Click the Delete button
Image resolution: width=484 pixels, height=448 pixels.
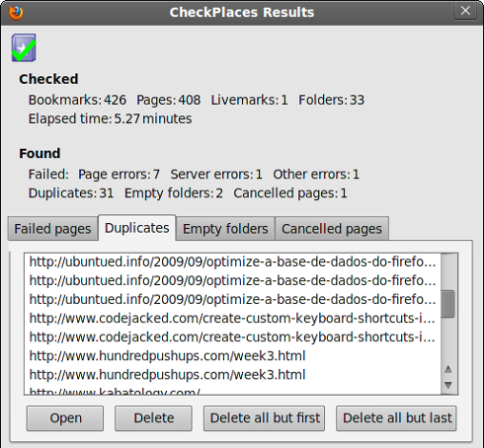coord(153,418)
